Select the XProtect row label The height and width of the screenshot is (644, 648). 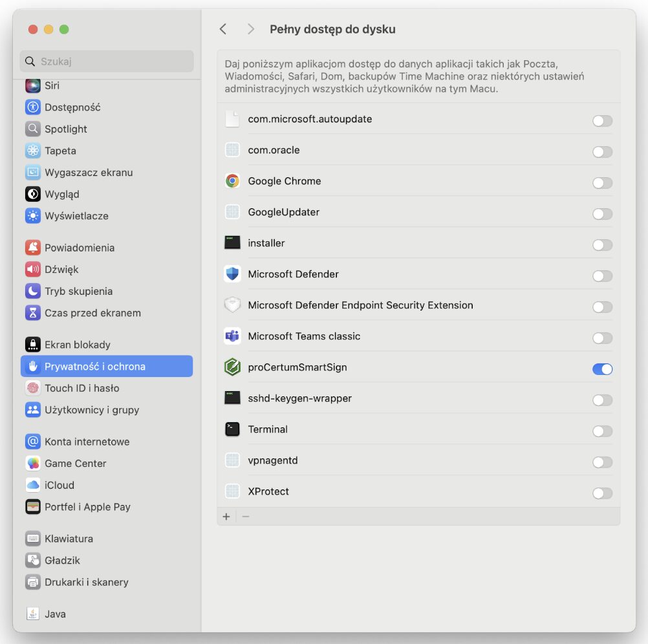click(268, 491)
